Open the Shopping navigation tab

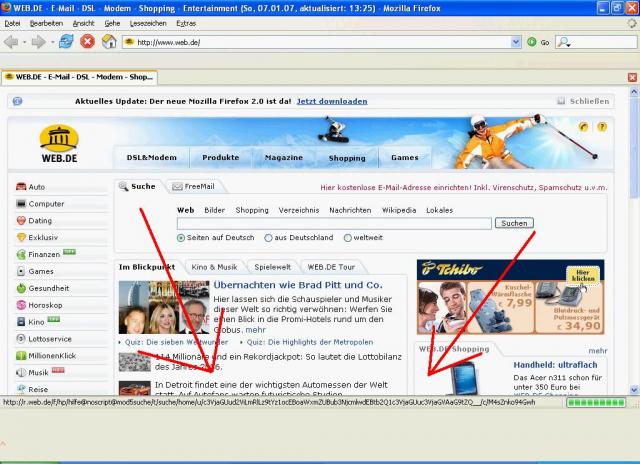[x=347, y=158]
